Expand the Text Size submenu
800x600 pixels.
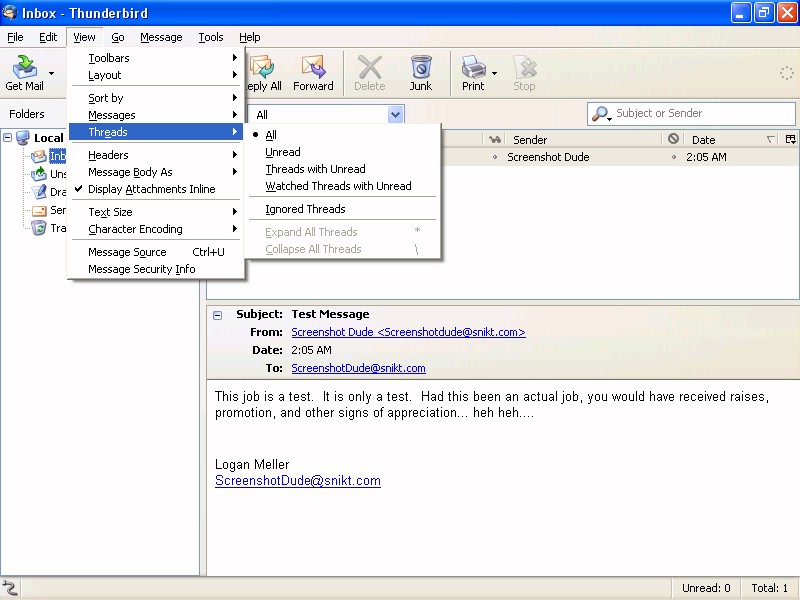157,212
